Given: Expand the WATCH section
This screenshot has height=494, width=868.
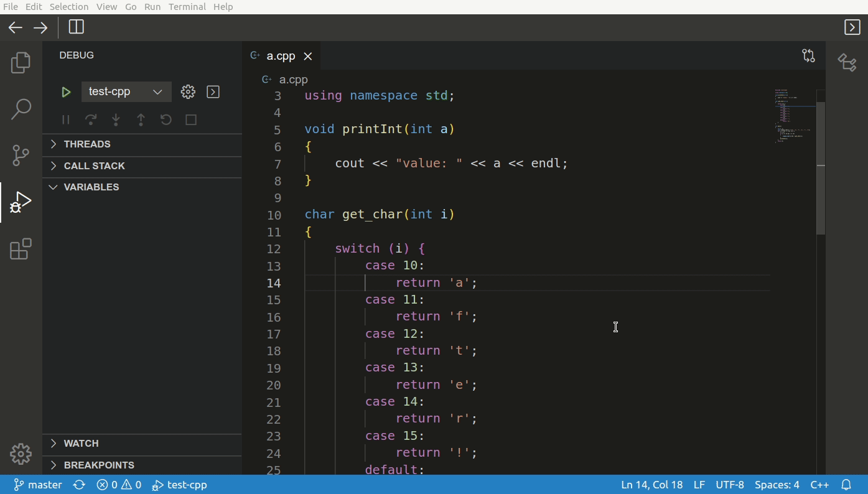Looking at the screenshot, I should [142, 443].
